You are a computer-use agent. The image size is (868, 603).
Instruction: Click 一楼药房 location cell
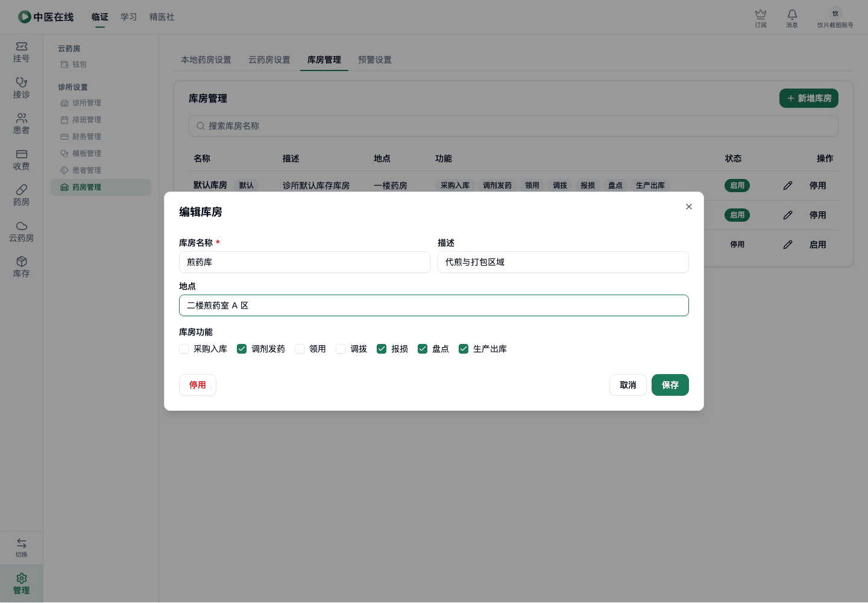coord(391,186)
